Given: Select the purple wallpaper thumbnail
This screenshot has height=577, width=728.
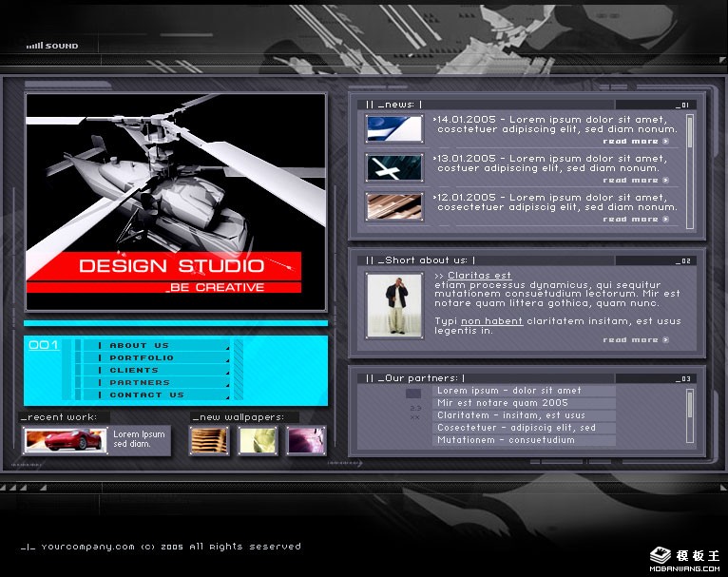Looking at the screenshot, I should [x=306, y=440].
